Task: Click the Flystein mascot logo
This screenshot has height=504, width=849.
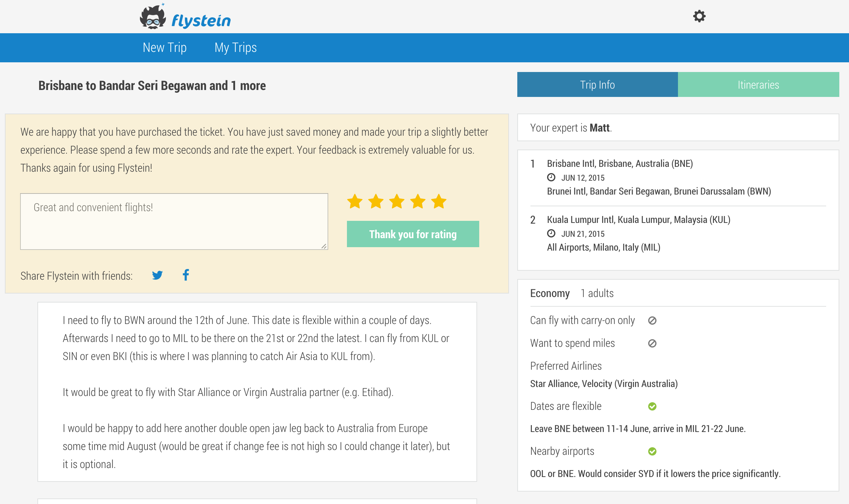Action: pos(153,17)
